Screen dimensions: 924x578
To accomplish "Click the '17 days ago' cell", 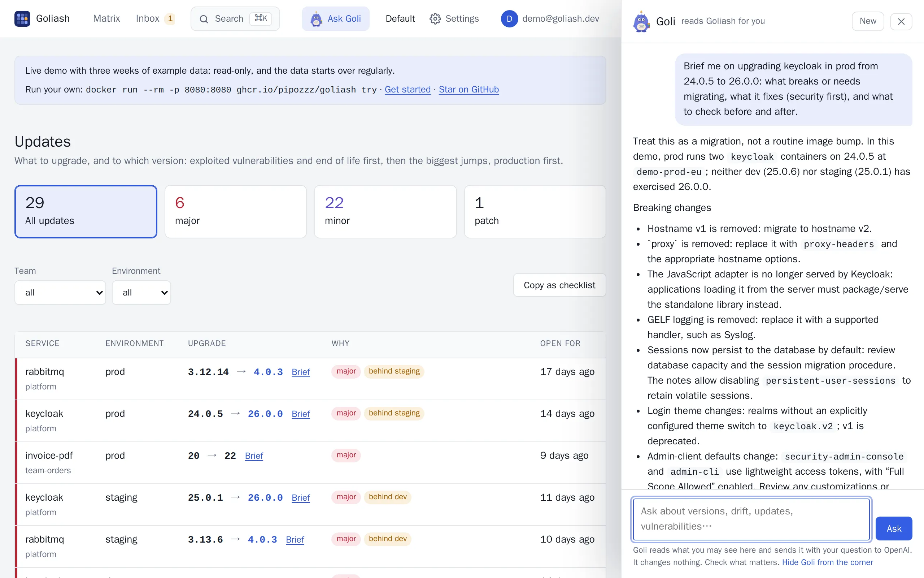I will 567,372.
